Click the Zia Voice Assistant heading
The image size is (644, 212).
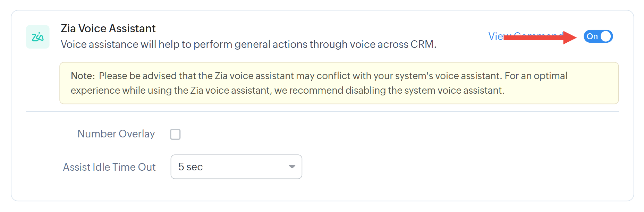108,28
